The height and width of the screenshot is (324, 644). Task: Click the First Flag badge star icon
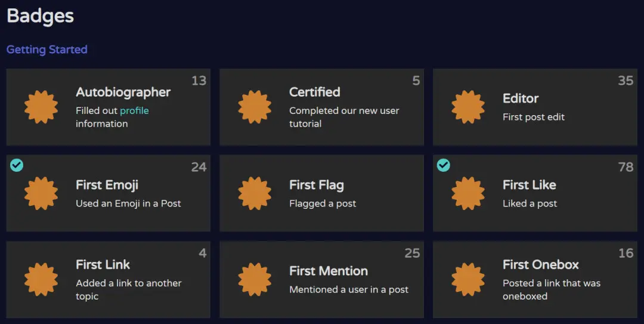point(255,193)
